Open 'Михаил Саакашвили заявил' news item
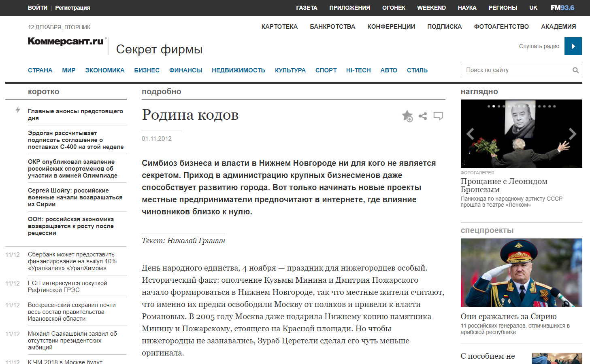 72,341
